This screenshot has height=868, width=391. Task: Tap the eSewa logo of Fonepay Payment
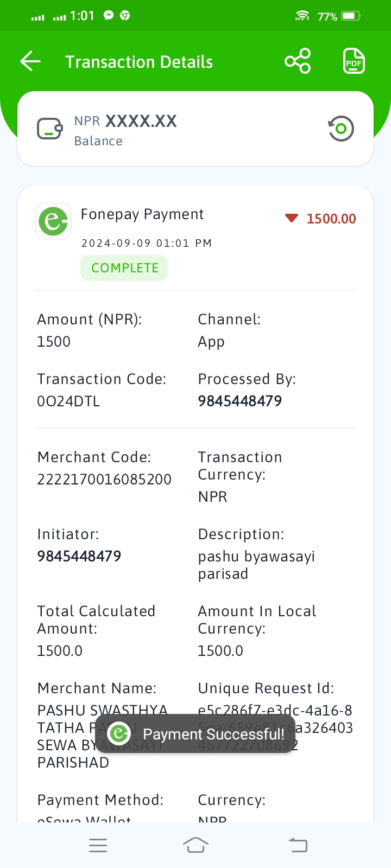point(53,221)
